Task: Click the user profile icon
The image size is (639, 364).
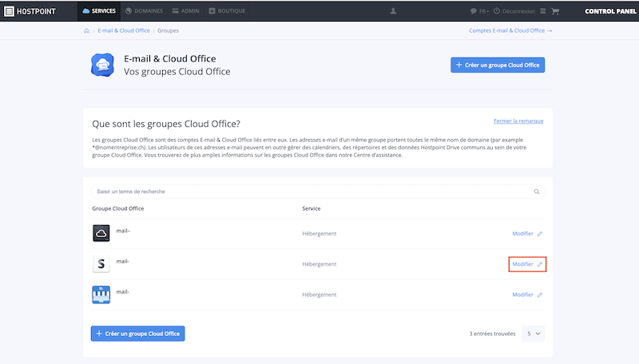Action: pos(393,11)
